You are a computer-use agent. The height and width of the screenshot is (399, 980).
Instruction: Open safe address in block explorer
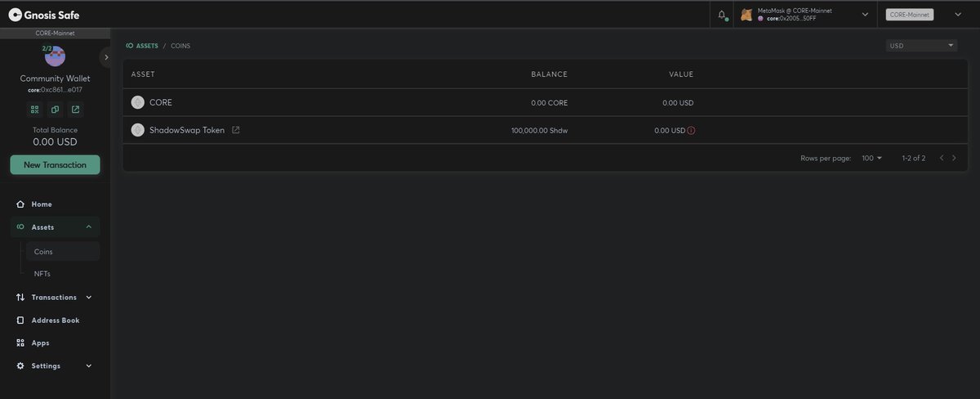75,109
